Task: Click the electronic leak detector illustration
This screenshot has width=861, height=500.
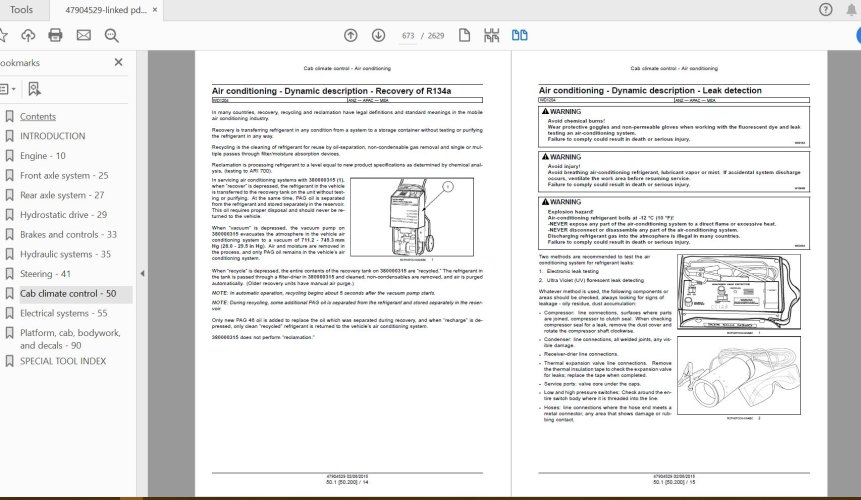Action: (739, 291)
